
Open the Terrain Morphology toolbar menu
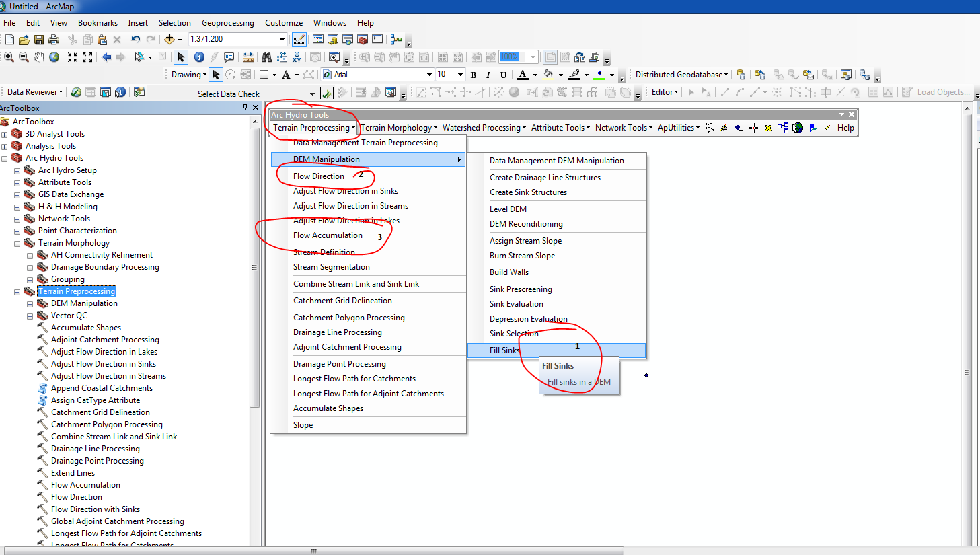399,128
